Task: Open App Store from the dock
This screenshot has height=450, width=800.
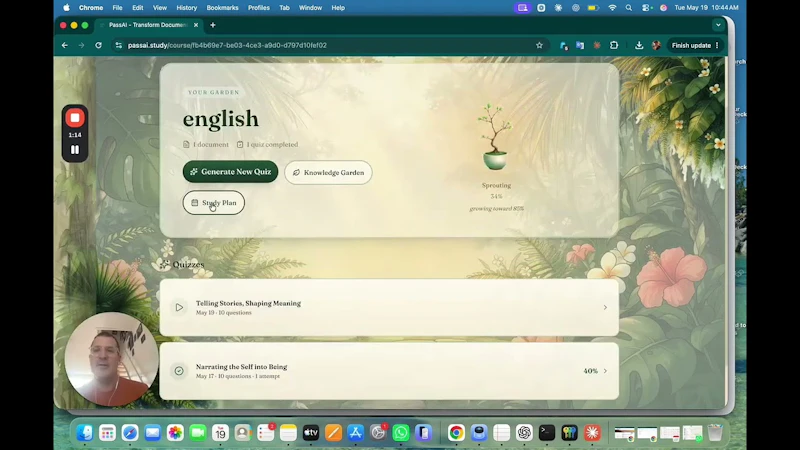Action: 356,433
